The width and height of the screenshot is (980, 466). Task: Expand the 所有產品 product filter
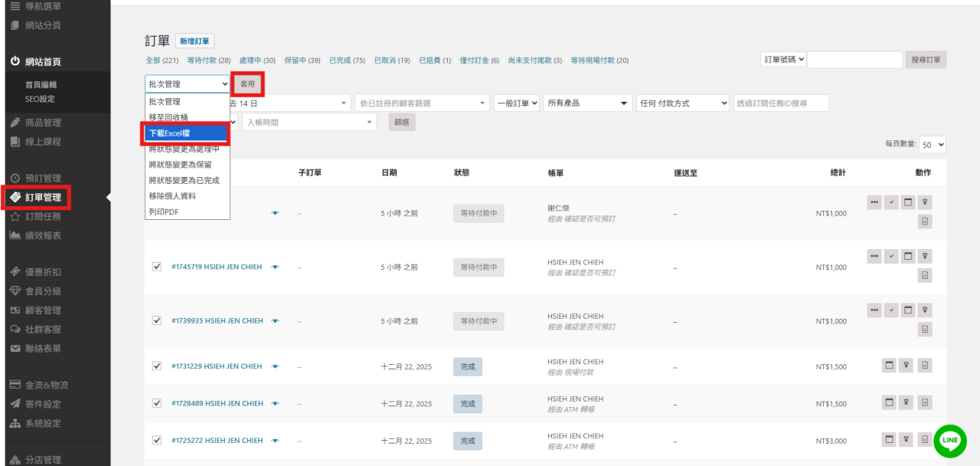[x=588, y=103]
